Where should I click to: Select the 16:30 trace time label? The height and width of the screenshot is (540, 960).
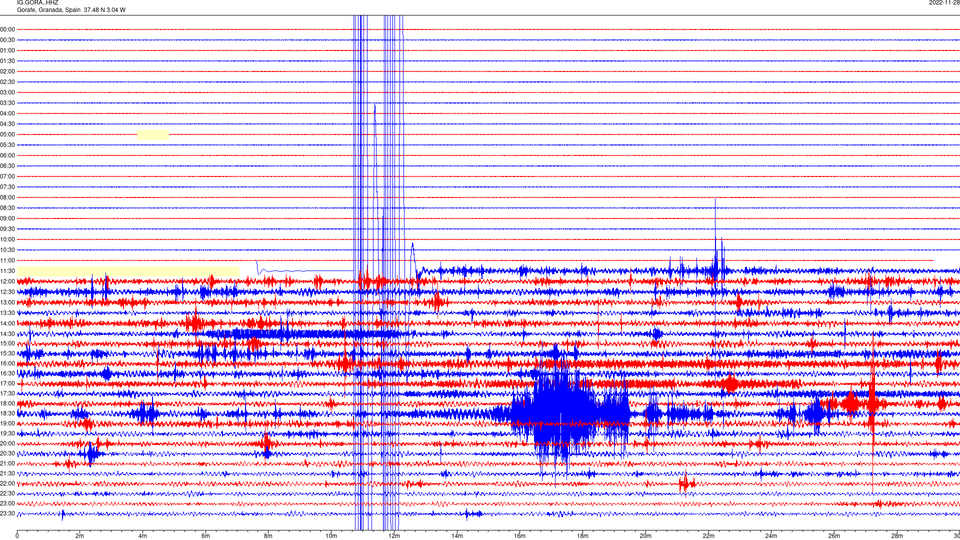pyautogui.click(x=7, y=373)
